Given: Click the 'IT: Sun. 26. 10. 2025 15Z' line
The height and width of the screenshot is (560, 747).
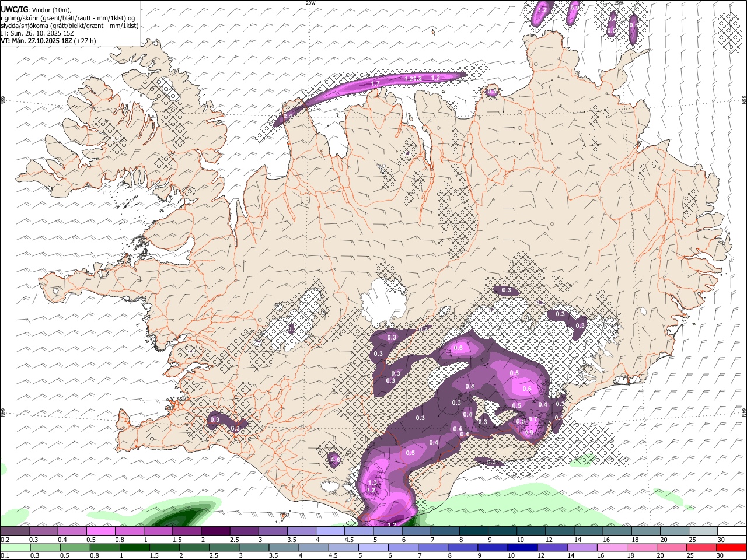Looking at the screenshot, I should [x=37, y=33].
